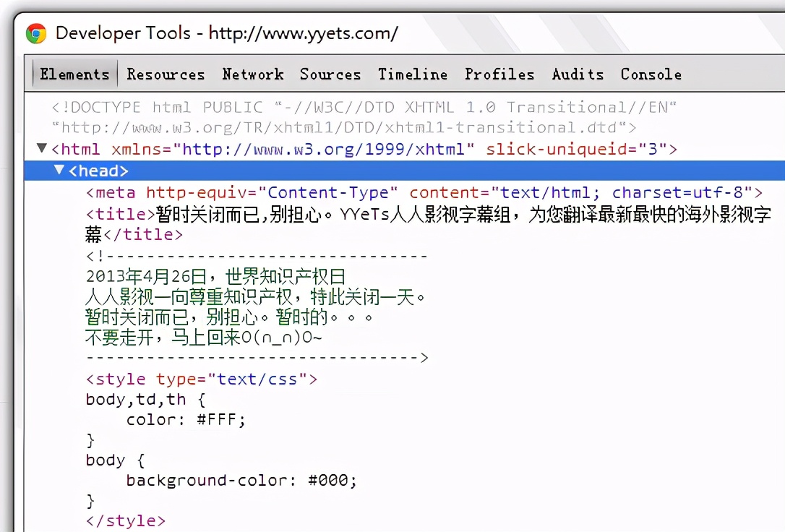Viewport: 785px width, 532px height.
Task: Click the comment line '暂时关闭而已,别担心。暂时的'
Action: [229, 317]
